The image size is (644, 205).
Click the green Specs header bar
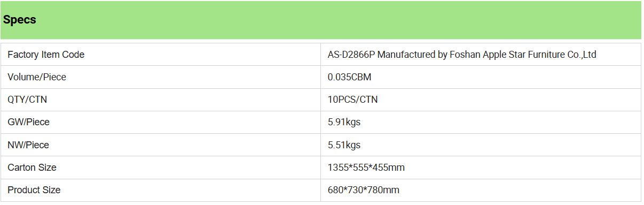click(x=321, y=20)
